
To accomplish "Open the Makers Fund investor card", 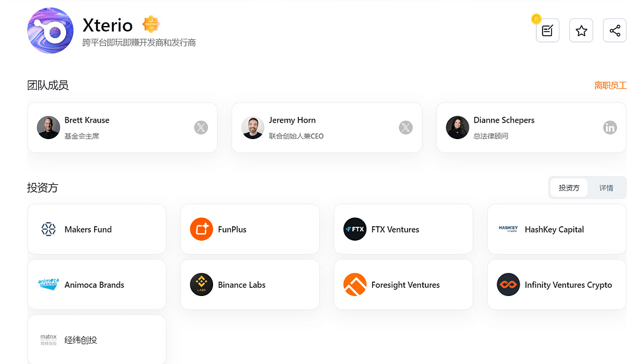I will [97, 229].
